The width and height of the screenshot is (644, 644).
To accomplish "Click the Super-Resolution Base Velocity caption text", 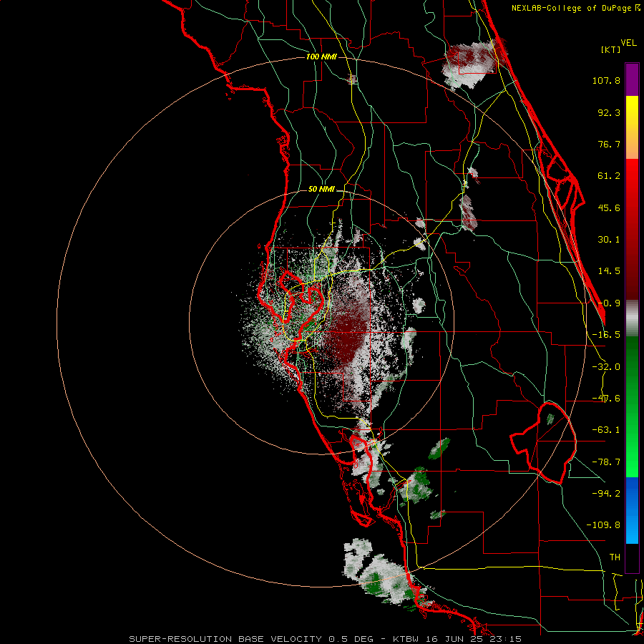I will (326, 639).
